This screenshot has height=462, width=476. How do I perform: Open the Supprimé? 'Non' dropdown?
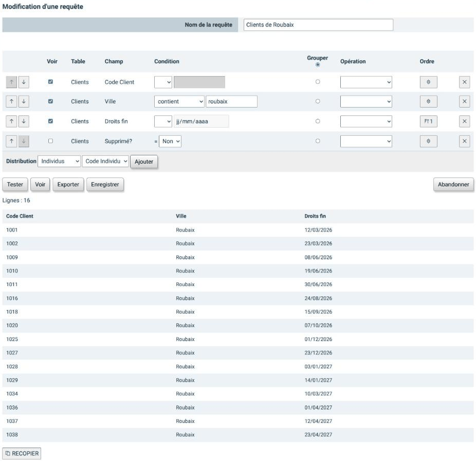click(170, 141)
